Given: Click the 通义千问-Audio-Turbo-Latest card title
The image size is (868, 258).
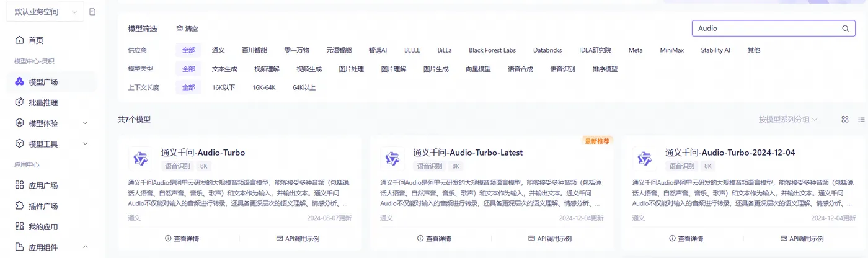Looking at the screenshot, I should pos(468,153).
